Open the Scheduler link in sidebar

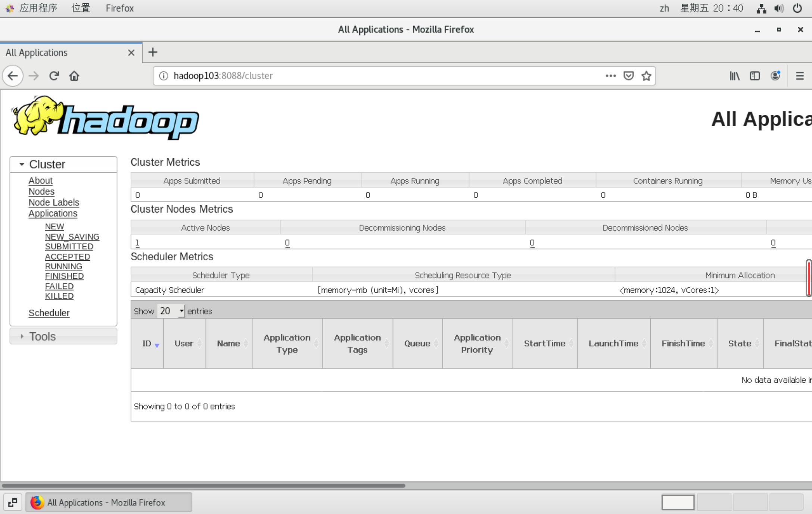(x=49, y=313)
